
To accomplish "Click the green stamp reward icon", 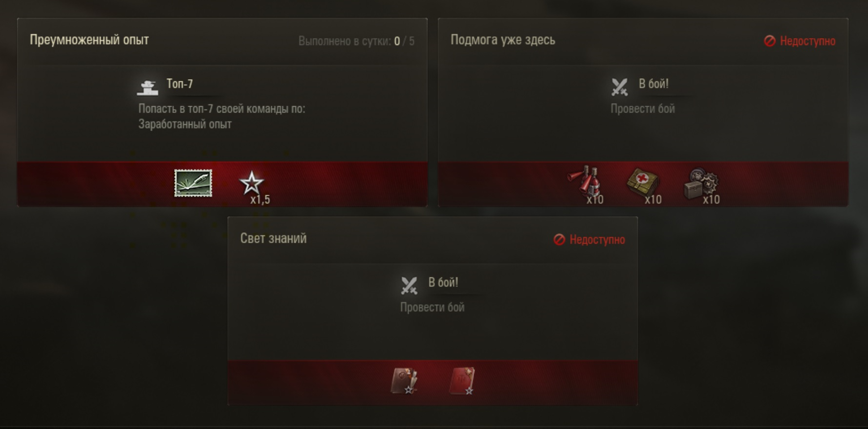I will (x=193, y=183).
